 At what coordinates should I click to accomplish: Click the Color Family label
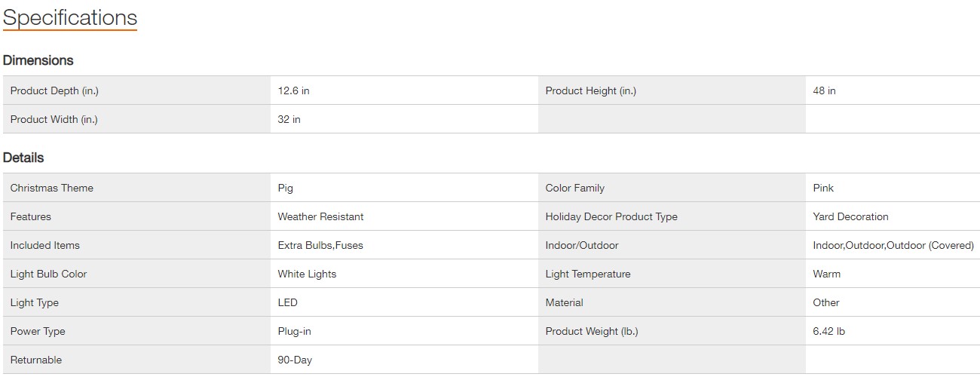(574, 188)
